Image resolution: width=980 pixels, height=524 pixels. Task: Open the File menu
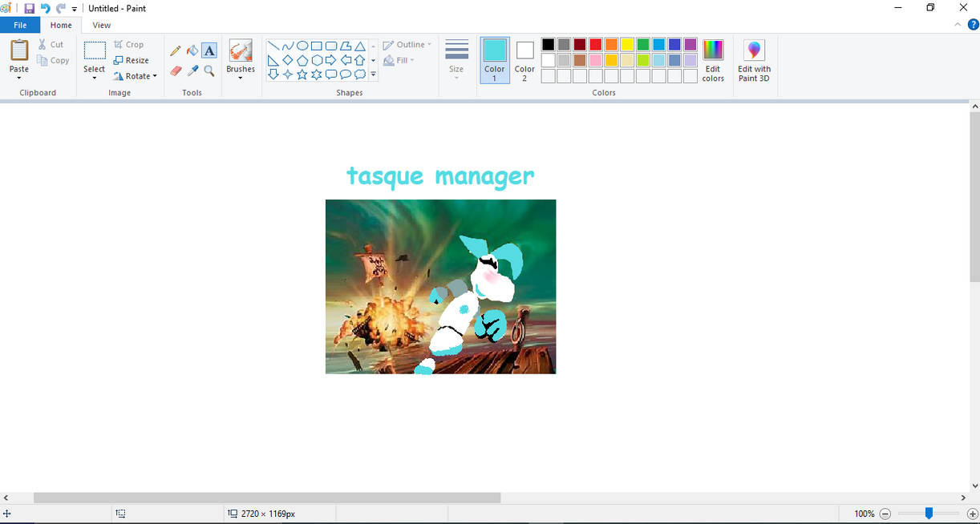[20, 25]
